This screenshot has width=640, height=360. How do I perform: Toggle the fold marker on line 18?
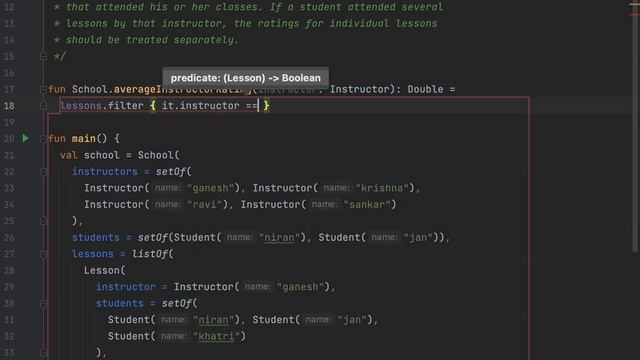[43, 106]
